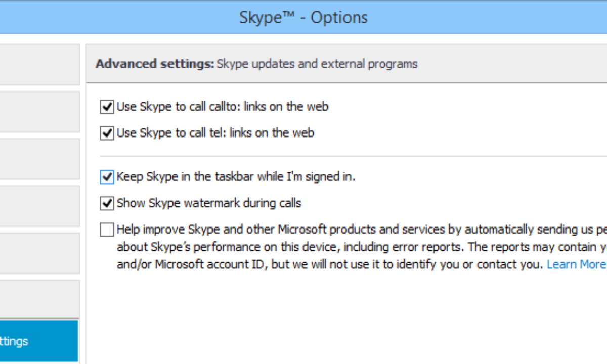The image size is (607, 364).
Task: Select the highlighted blue Advanced settings sidebar tab
Action: pyautogui.click(x=39, y=341)
